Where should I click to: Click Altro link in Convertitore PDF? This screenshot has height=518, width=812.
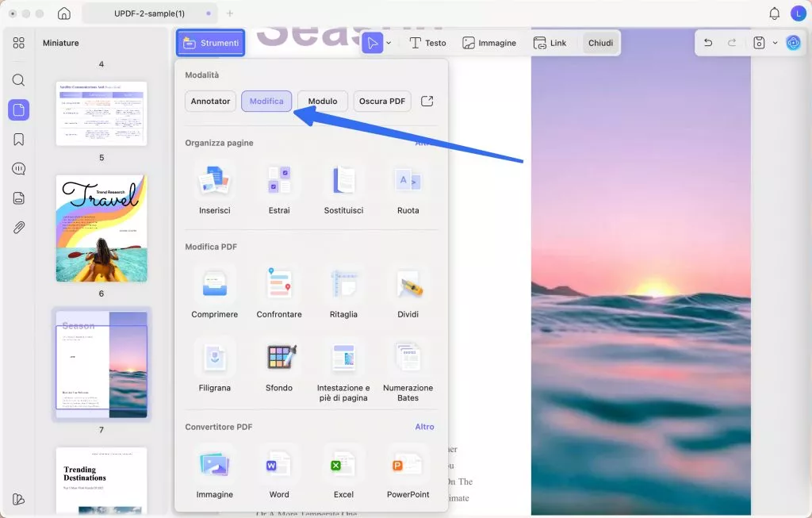click(x=425, y=426)
